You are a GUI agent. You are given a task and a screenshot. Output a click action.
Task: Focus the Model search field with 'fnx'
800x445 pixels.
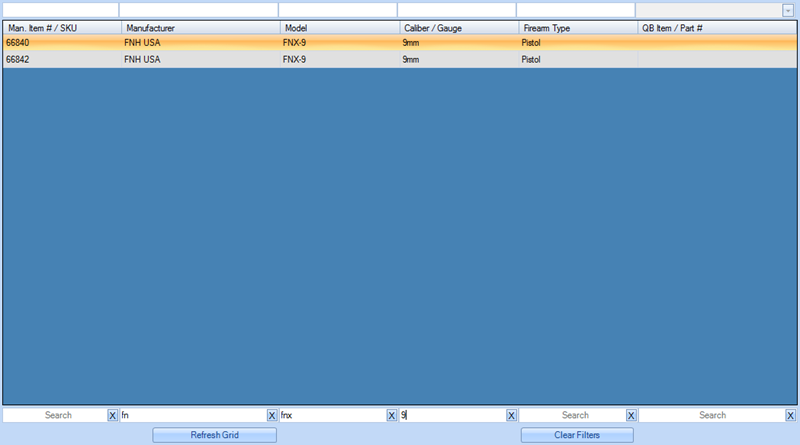click(333, 415)
